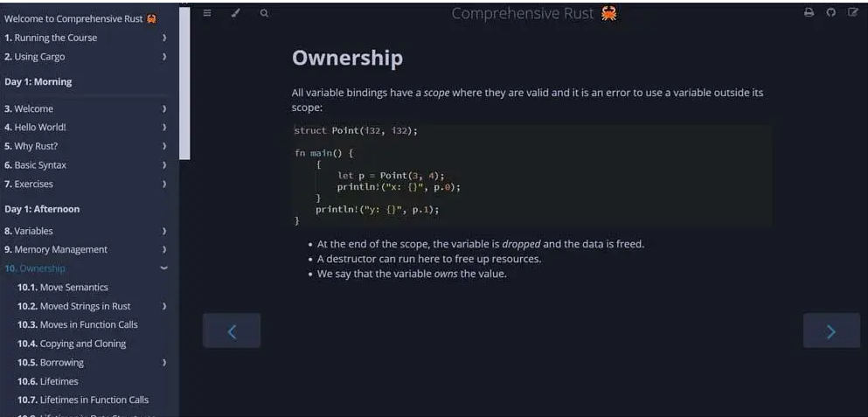Image resolution: width=868 pixels, height=417 pixels.
Task: Open 10.5. Borrowing
Action: 51,362
